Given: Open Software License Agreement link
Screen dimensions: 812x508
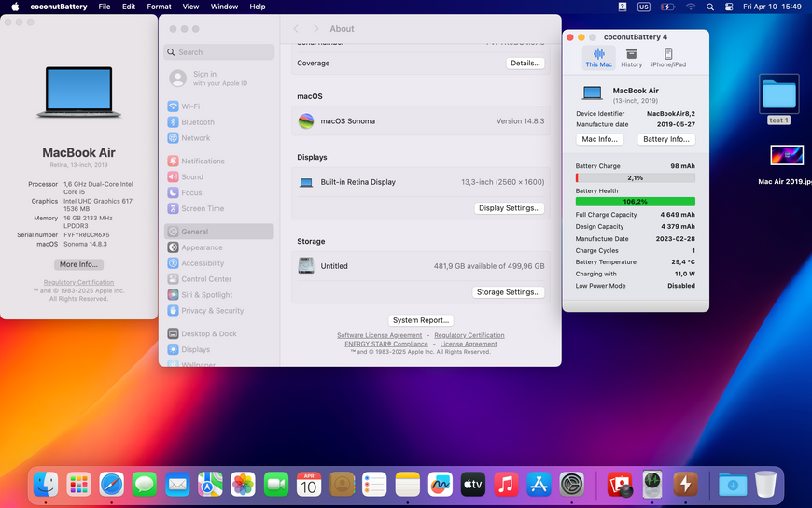Looking at the screenshot, I should coord(380,335).
